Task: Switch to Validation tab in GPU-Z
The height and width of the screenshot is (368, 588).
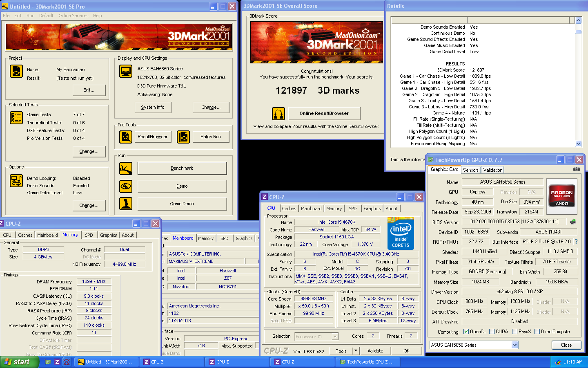Action: point(493,170)
